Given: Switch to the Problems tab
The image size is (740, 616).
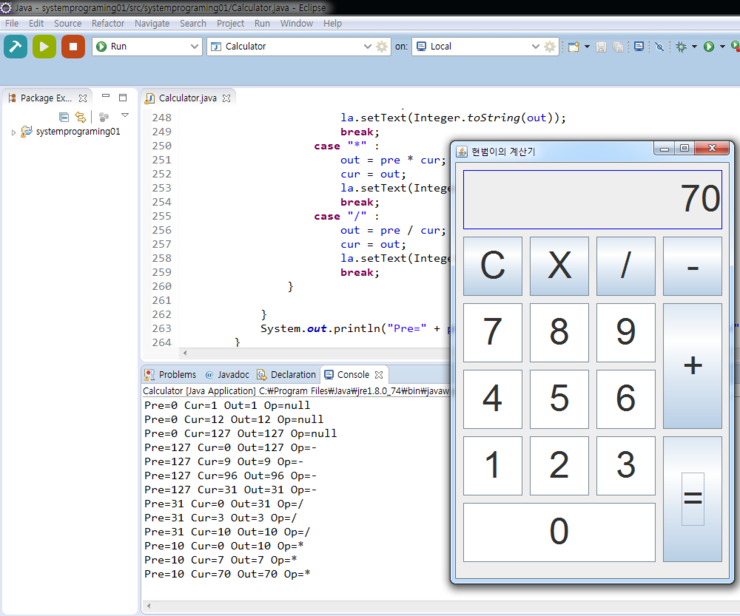Looking at the screenshot, I should [170, 374].
